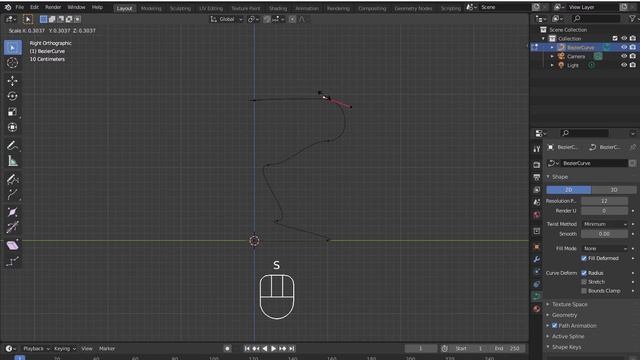640x360 pixels.
Task: Collapse the Shape panel
Action: [560, 177]
